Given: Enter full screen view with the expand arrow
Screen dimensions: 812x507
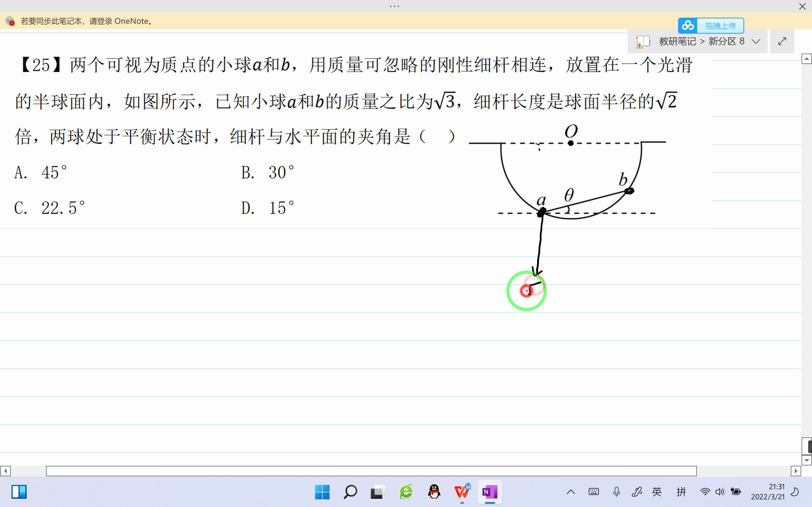Looking at the screenshot, I should coord(782,41).
